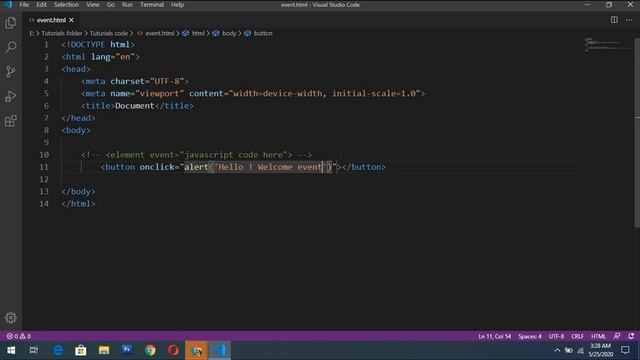Open the Run menu

pyautogui.click(x=127, y=4)
